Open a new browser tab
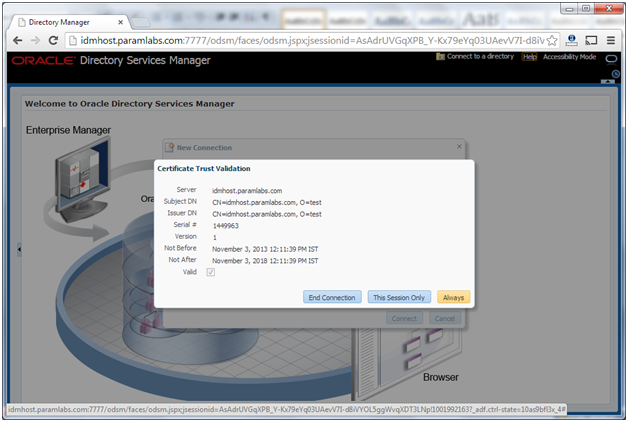The width and height of the screenshot is (628, 422). coord(140,22)
